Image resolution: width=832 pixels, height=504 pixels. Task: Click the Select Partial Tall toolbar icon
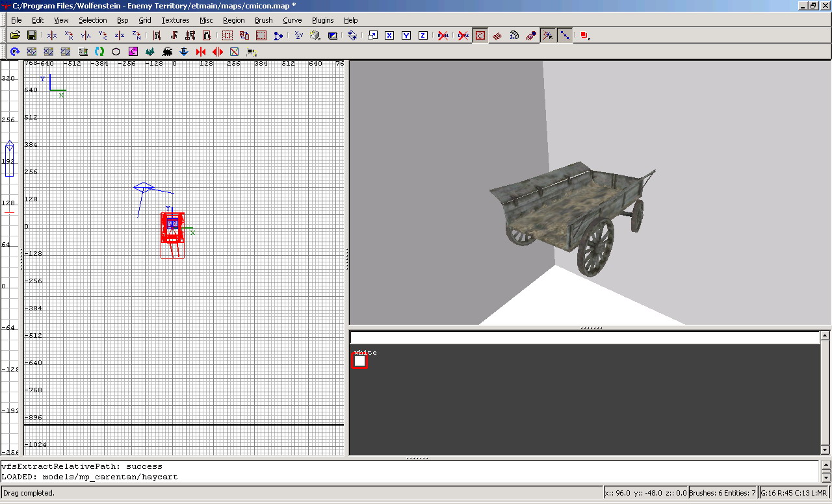tap(191, 35)
